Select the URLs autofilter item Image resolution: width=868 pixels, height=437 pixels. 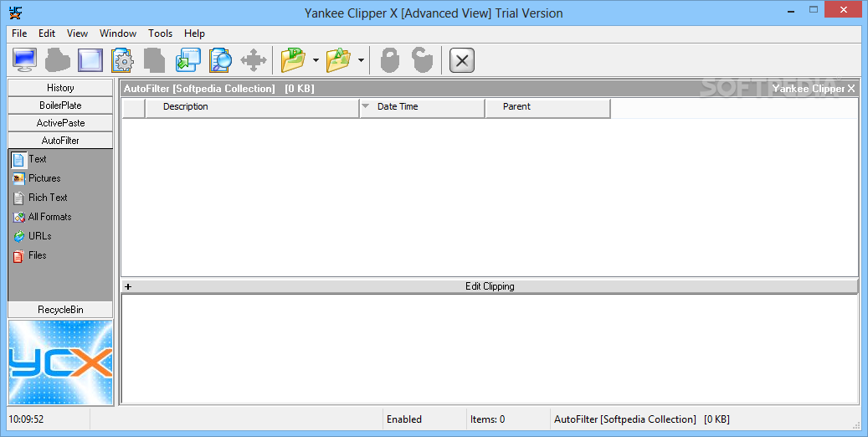[32, 236]
